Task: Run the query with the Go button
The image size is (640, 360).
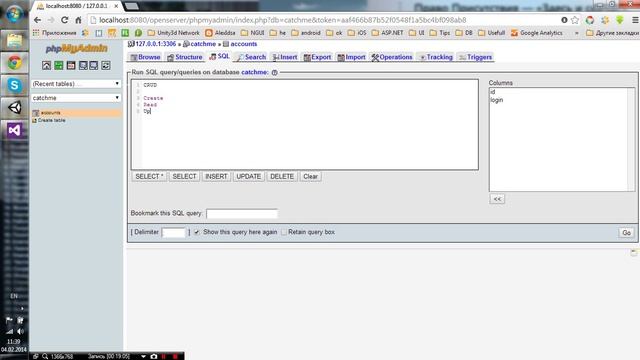Action: pyautogui.click(x=626, y=232)
